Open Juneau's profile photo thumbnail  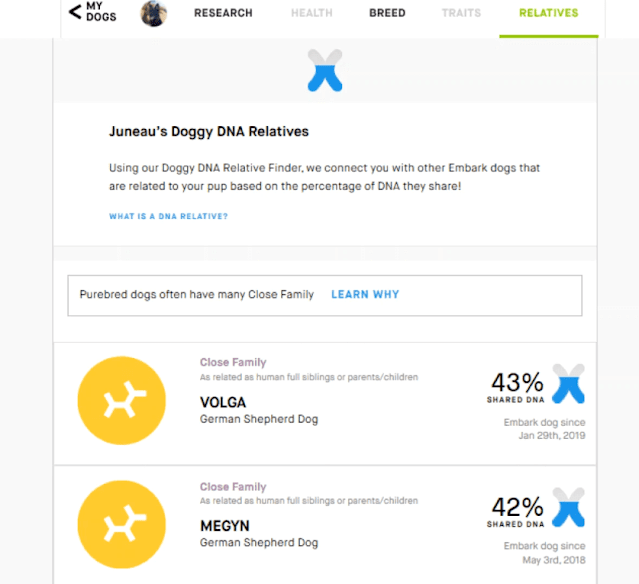point(154,13)
